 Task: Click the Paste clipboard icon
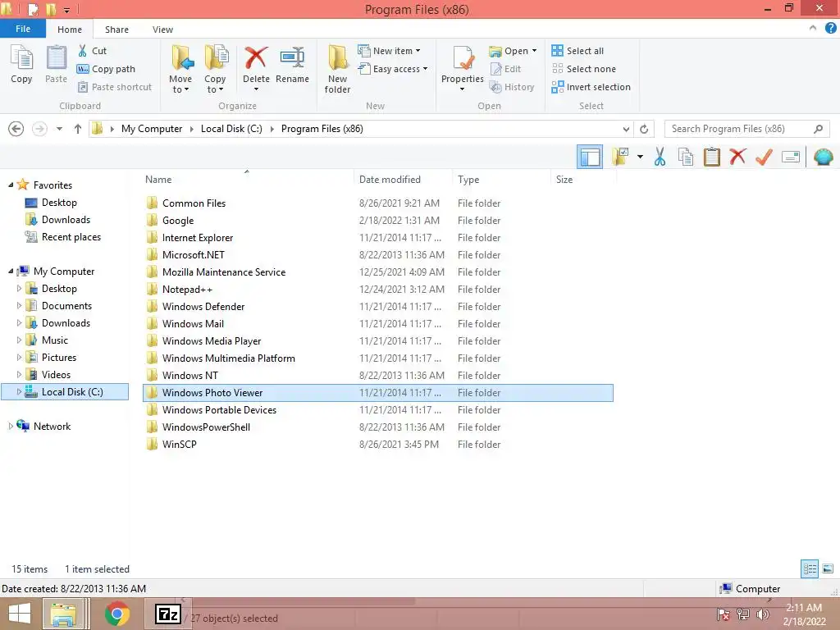pyautogui.click(x=57, y=58)
